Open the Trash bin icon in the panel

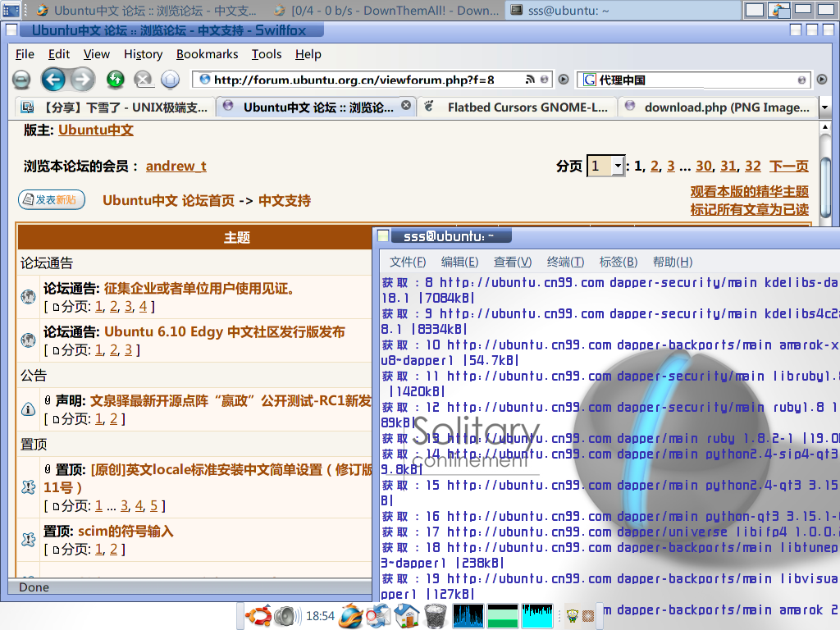point(435,615)
